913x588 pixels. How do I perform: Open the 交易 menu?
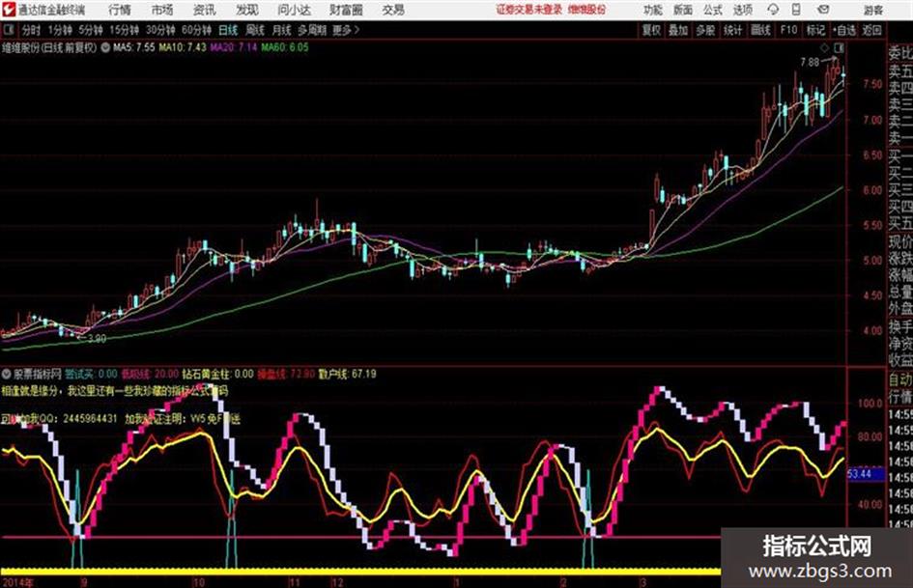pyautogui.click(x=393, y=10)
